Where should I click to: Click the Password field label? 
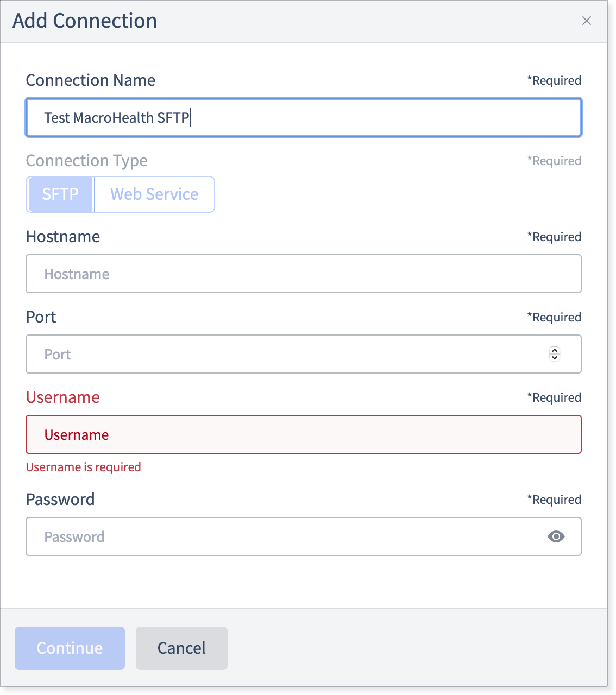pyautogui.click(x=60, y=500)
